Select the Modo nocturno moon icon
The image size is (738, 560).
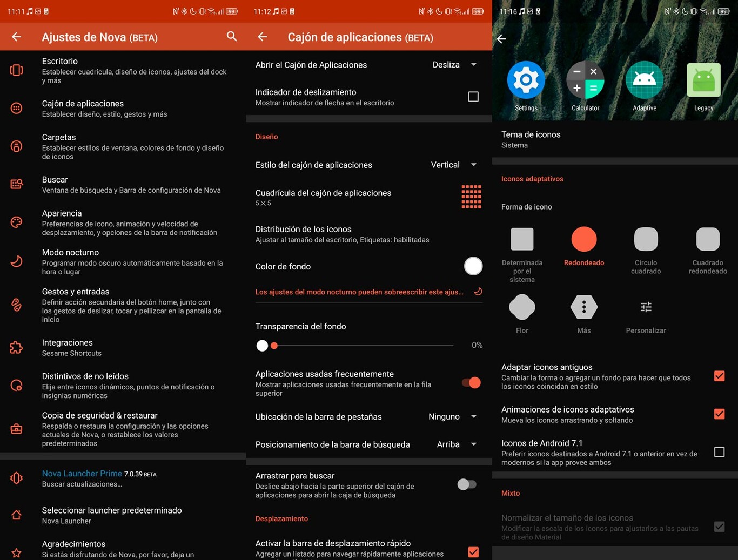pos(17,261)
